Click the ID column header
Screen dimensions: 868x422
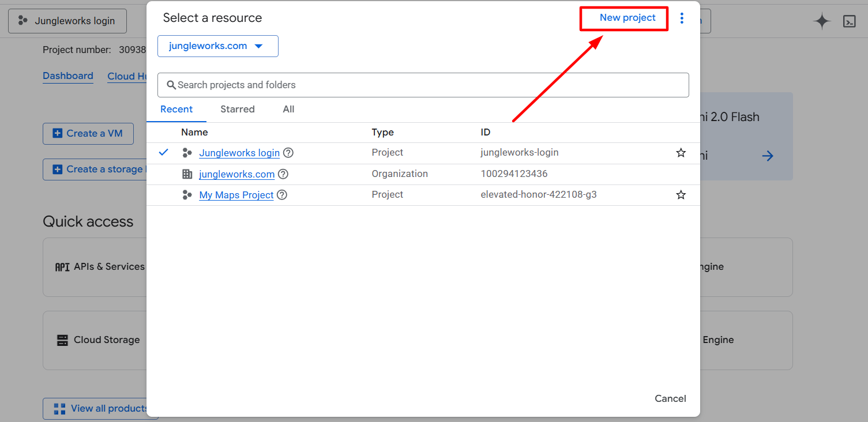[486, 132]
